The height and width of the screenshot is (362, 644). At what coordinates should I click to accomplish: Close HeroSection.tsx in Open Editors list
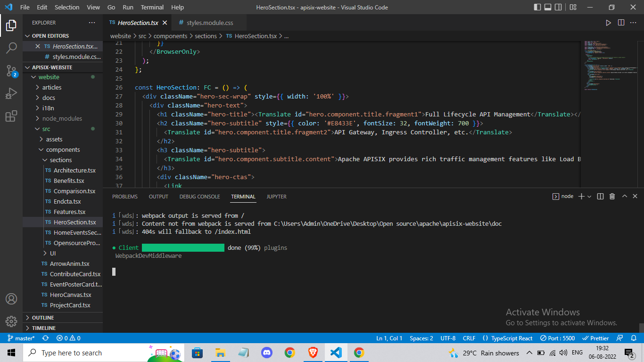(x=38, y=46)
